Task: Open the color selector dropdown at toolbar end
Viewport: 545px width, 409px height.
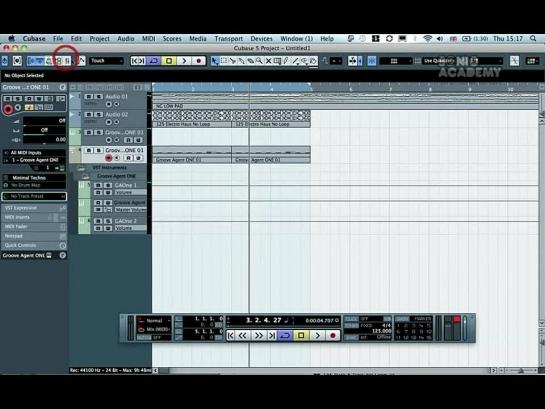Action: [532, 61]
